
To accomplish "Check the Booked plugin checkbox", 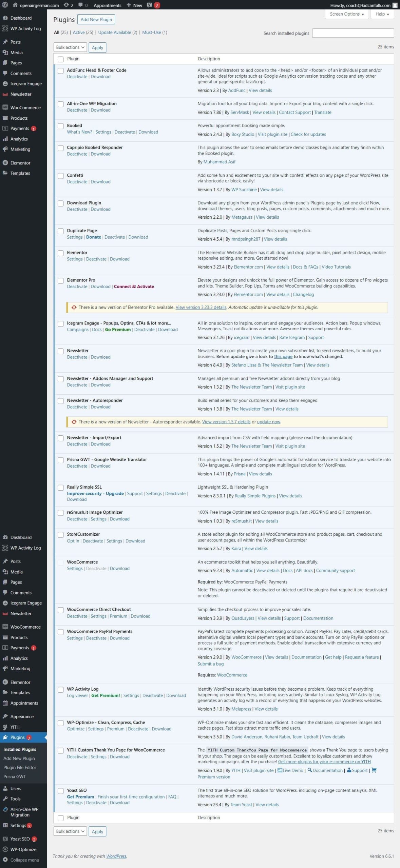I will (60, 126).
